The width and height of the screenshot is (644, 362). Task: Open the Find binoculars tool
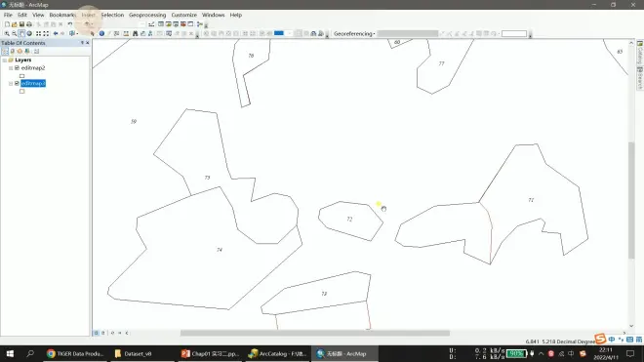point(135,34)
